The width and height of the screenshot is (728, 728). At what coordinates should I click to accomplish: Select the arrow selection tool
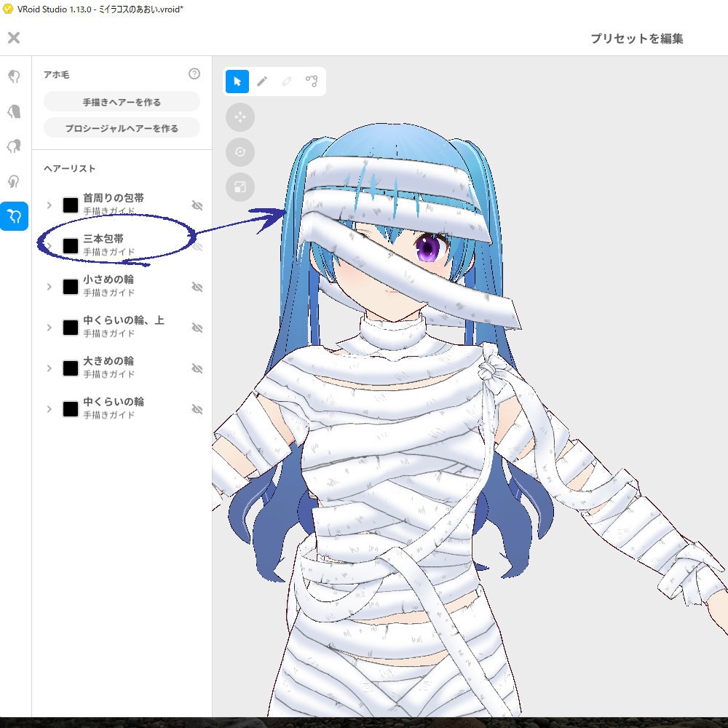point(236,82)
